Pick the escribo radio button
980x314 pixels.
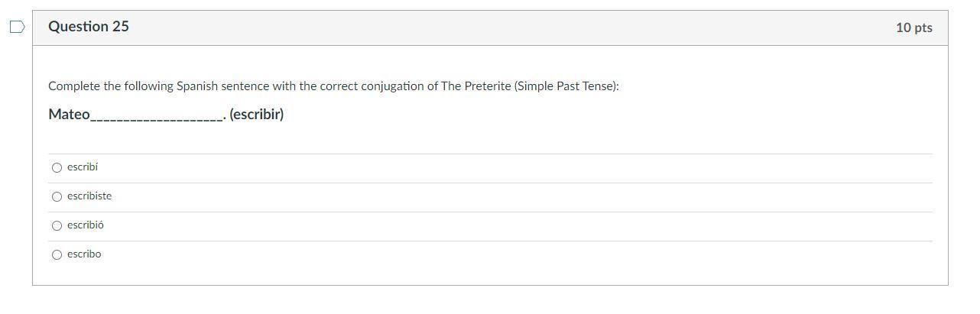(57, 255)
